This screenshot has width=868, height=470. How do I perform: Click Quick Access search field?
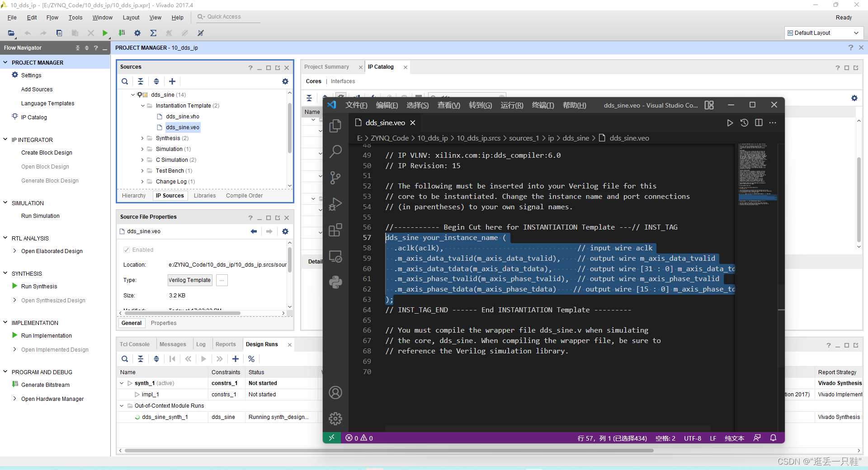point(228,17)
